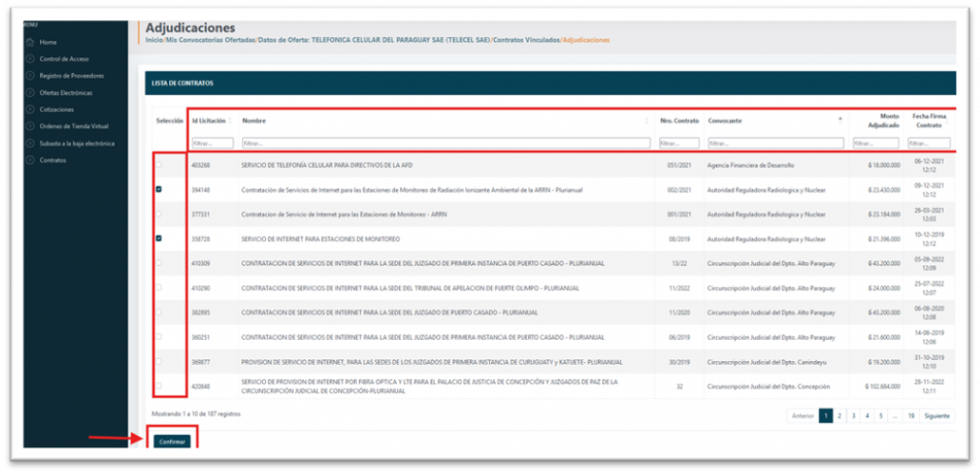Expand the Registro de Proveedores chevron icon
This screenshot has width=980, height=474.
[30, 76]
